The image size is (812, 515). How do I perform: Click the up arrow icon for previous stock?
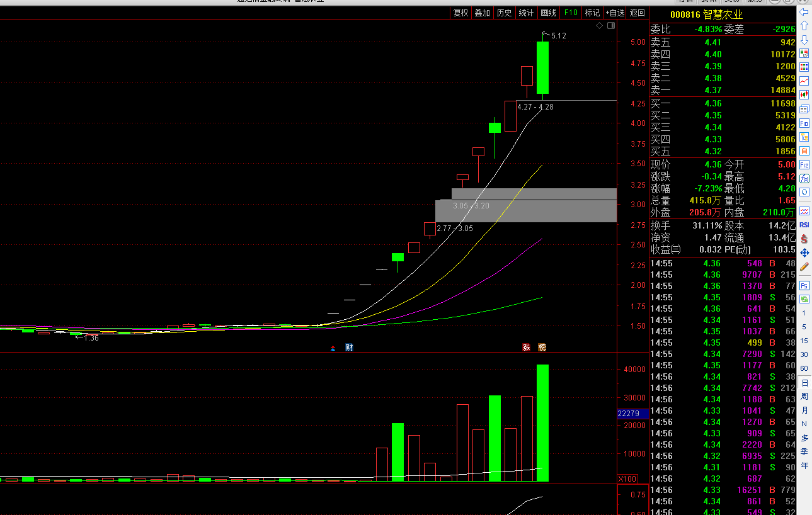(804, 26)
